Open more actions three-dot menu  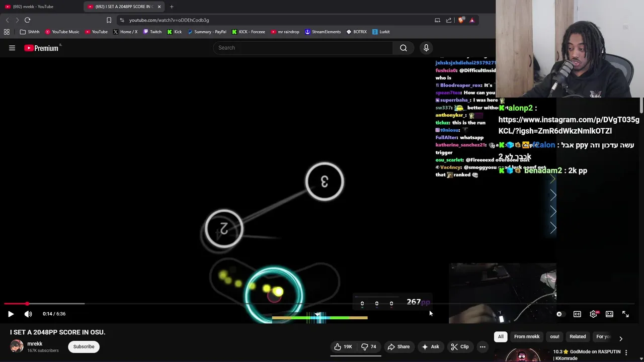pos(482,346)
